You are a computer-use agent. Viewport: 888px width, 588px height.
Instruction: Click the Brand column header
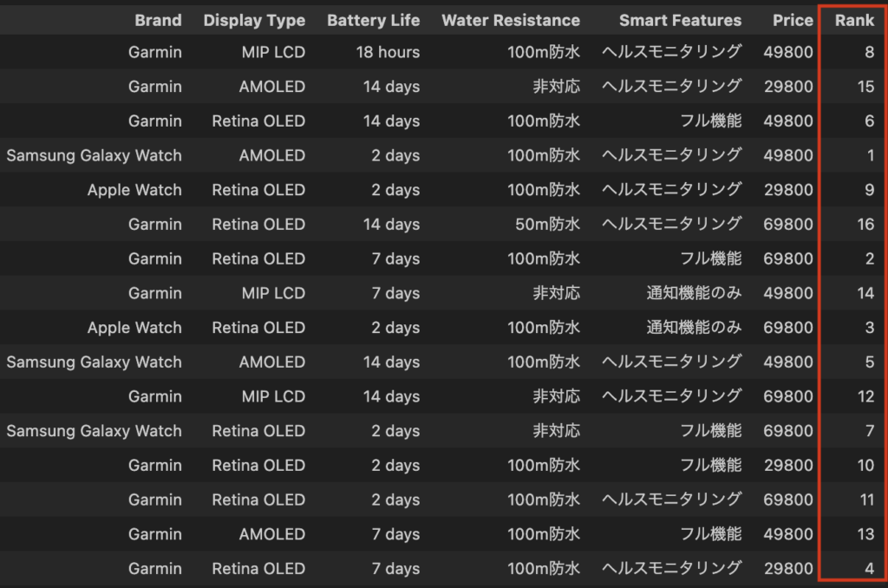pyautogui.click(x=158, y=21)
